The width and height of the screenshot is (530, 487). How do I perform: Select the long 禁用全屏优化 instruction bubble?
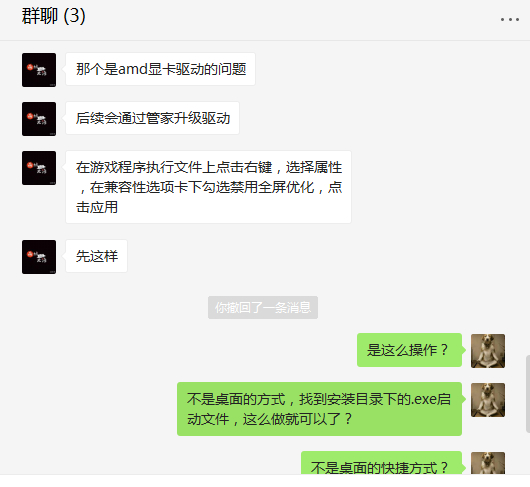(208, 187)
